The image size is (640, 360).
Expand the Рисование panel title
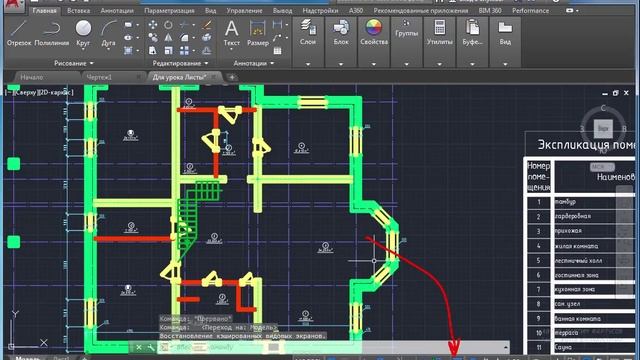point(74,63)
